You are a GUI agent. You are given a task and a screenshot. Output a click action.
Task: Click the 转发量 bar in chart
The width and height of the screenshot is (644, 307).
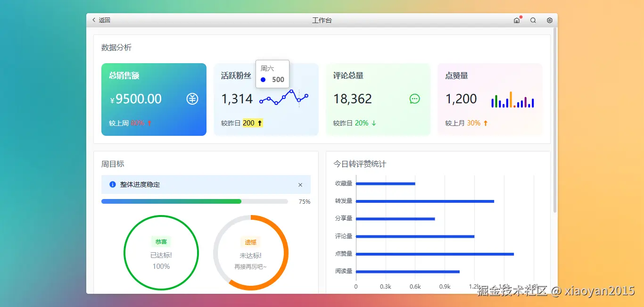click(x=425, y=201)
